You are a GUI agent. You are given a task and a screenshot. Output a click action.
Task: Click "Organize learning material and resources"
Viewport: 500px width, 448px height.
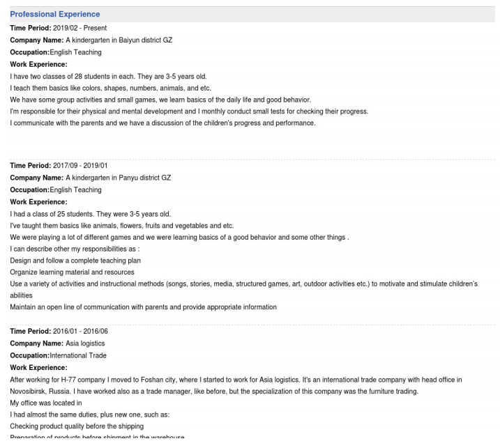72,272
